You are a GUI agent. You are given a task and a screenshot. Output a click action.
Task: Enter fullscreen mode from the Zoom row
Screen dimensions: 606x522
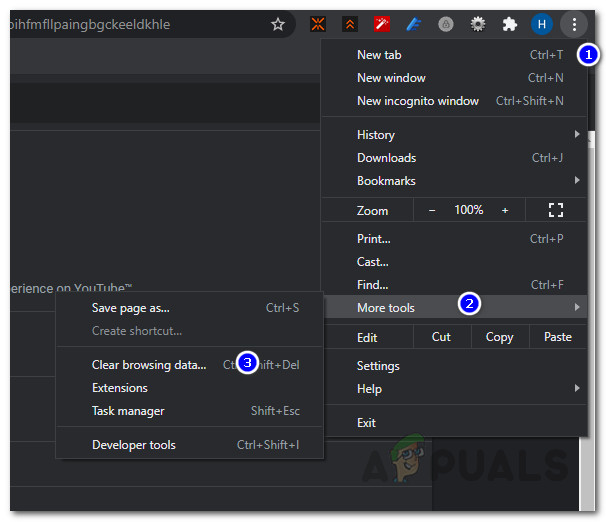pos(556,210)
